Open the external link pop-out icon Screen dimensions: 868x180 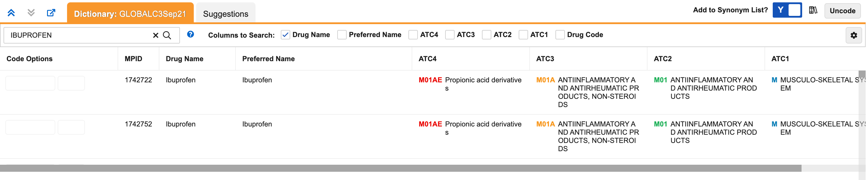tap(51, 13)
